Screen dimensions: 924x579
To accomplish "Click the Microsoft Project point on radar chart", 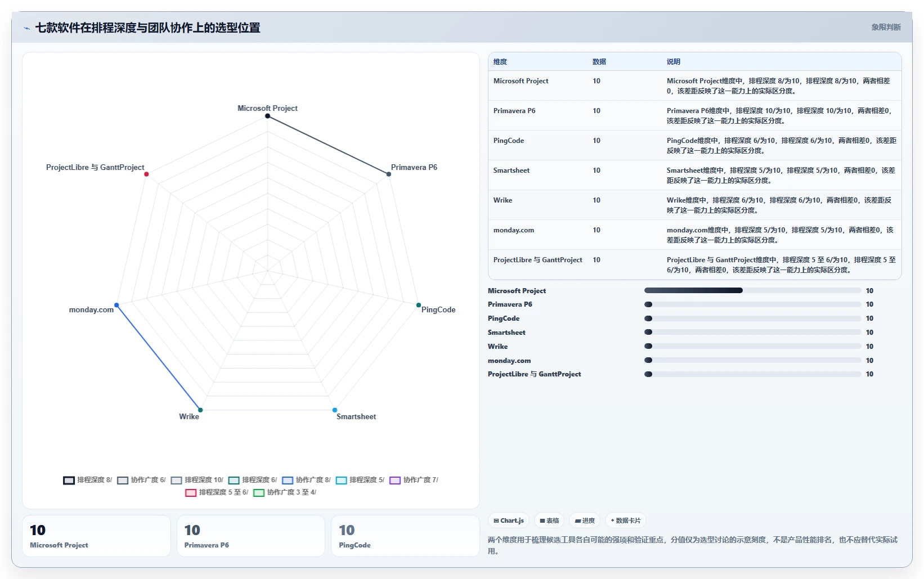I will (268, 116).
